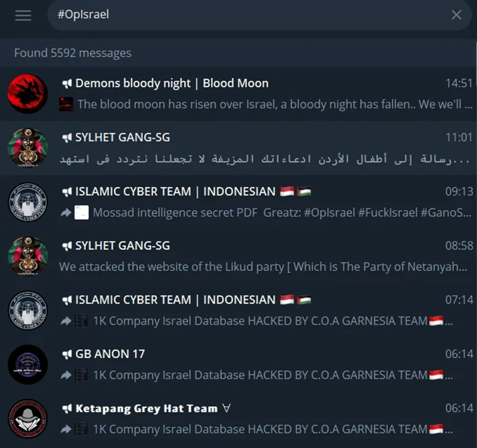The width and height of the screenshot is (477, 448).
Task: Click the SYLHET GANG-SG tiger avatar at 08:58
Action: click(28, 256)
